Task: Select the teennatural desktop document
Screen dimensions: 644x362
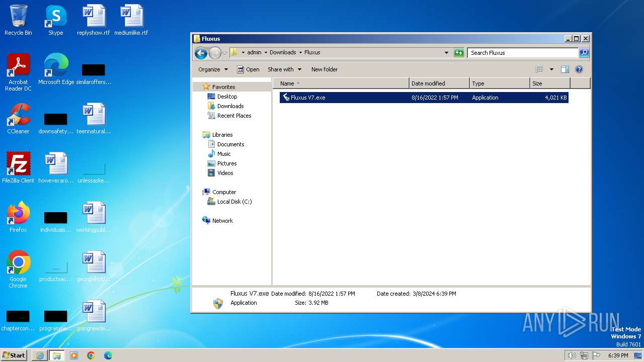Action: click(94, 119)
